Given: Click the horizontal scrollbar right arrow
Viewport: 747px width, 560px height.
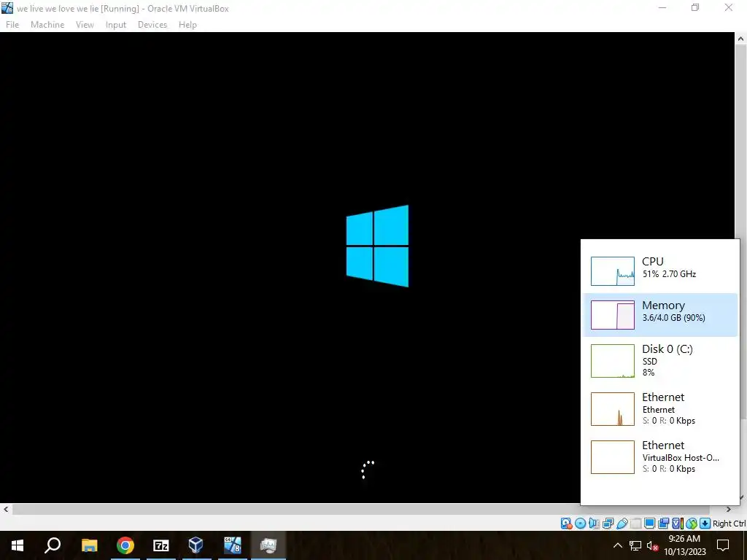Looking at the screenshot, I should (729, 510).
